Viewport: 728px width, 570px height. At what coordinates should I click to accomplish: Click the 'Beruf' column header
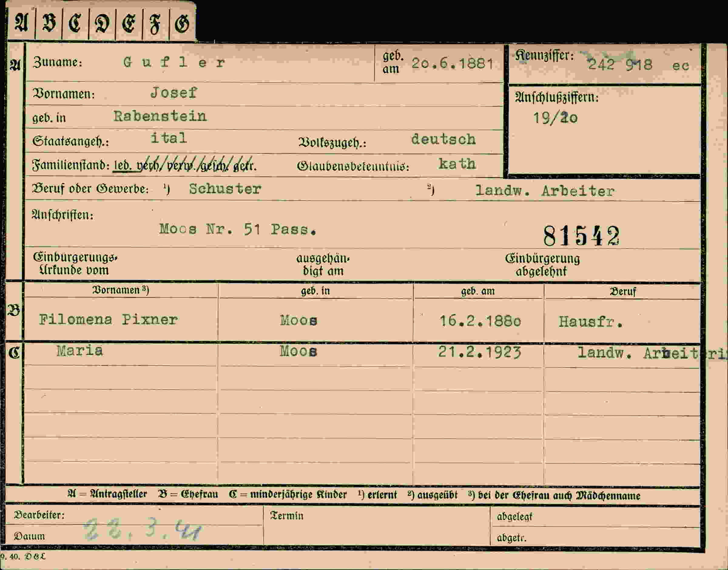click(x=623, y=292)
